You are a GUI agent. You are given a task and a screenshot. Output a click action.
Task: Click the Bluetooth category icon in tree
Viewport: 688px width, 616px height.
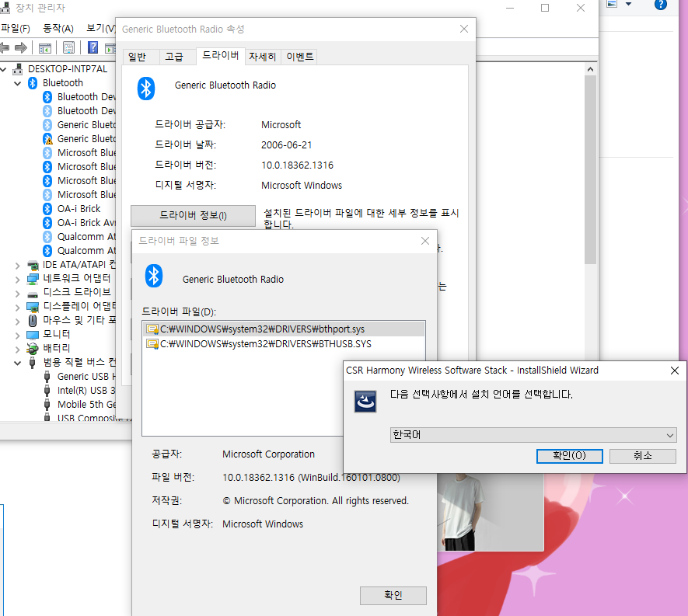pyautogui.click(x=33, y=83)
